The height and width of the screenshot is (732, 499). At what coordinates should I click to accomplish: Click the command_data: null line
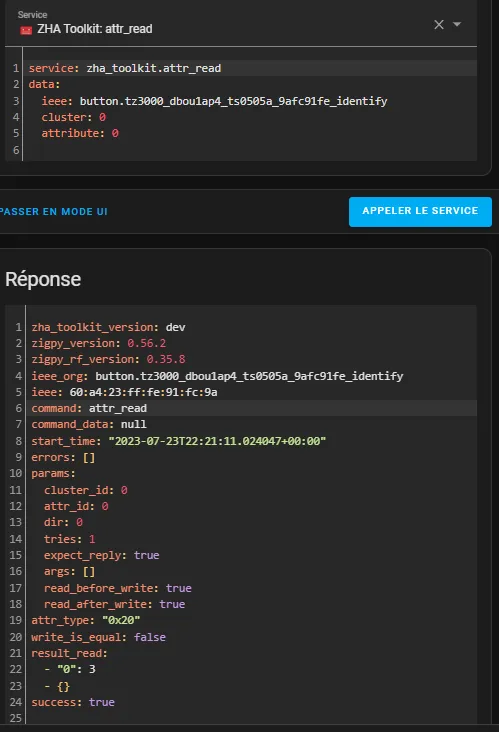pos(89,424)
